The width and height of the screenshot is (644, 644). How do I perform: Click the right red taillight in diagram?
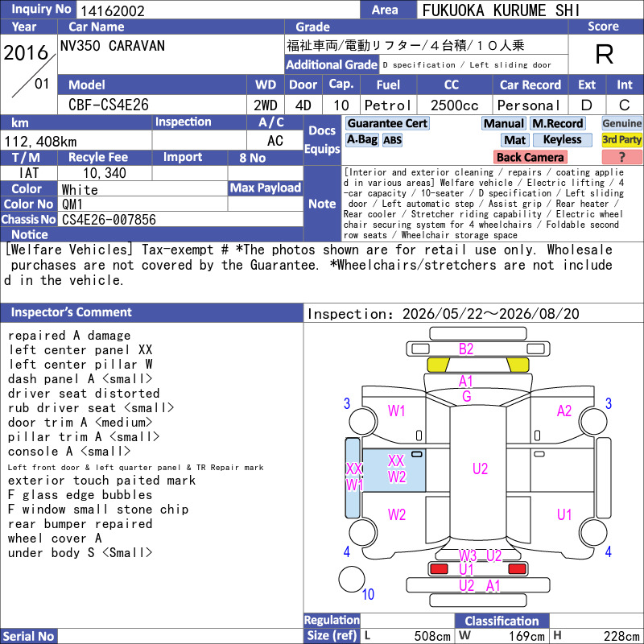click(x=517, y=569)
